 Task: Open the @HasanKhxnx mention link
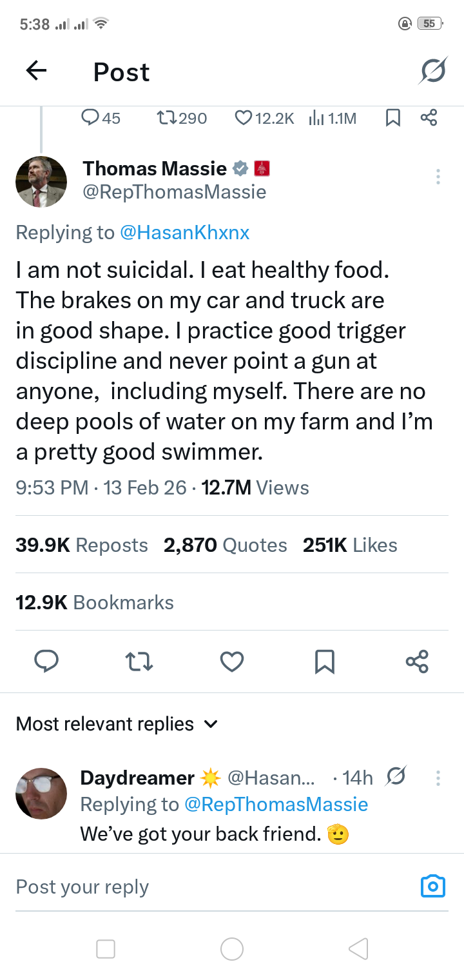point(184,232)
